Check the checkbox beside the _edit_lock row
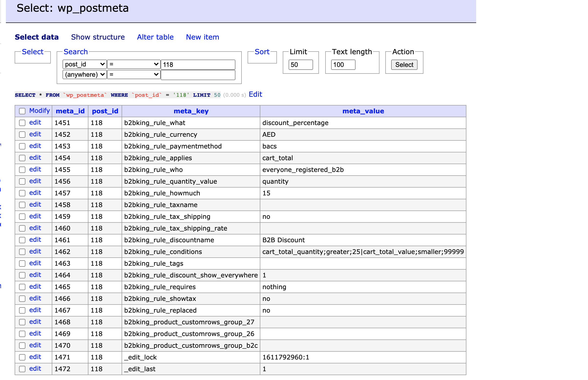This screenshot has width=588, height=380. (x=22, y=357)
